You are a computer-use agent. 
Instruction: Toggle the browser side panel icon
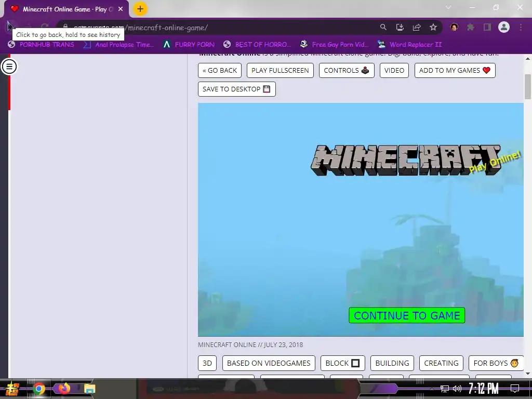(487, 27)
